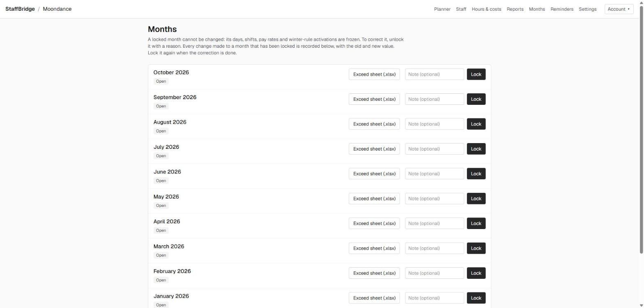Image resolution: width=644 pixels, height=308 pixels.
Task: Click the September 2026 note input
Action: [x=435, y=99]
